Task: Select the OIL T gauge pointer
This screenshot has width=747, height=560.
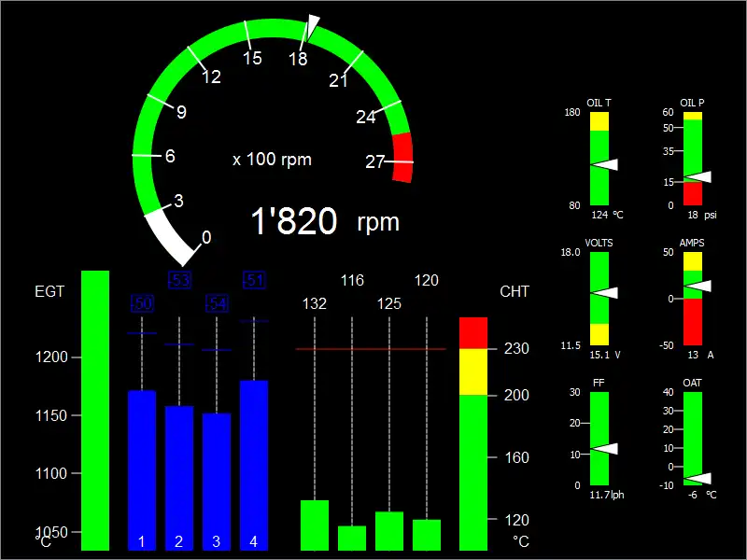Action: (x=604, y=165)
